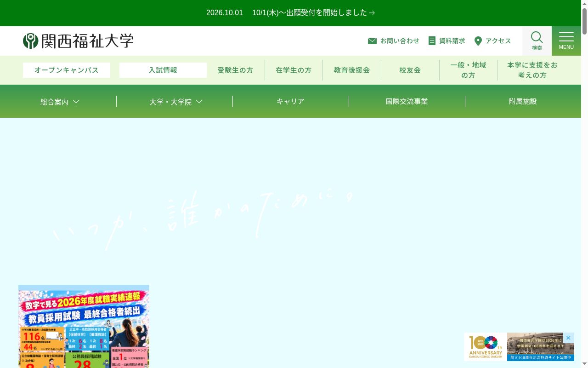Viewport: 588px width, 368px height.
Task: Open the 在学生の方 page
Action: 294,70
